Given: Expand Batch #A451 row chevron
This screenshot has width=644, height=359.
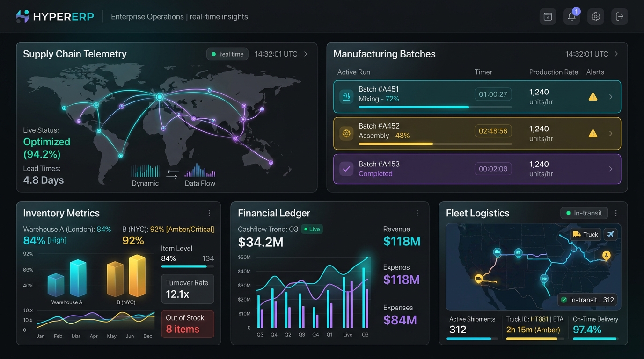Looking at the screenshot, I should (x=611, y=97).
